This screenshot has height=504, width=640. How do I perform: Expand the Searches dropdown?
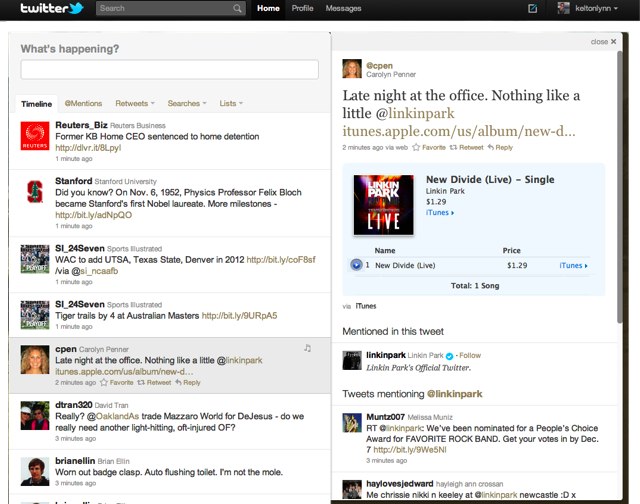(187, 103)
